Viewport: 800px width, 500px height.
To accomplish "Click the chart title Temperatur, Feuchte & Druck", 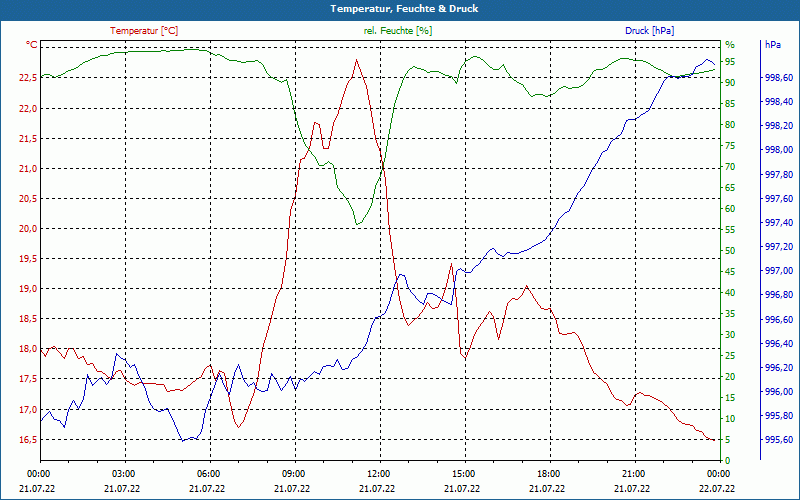I will pos(404,9).
